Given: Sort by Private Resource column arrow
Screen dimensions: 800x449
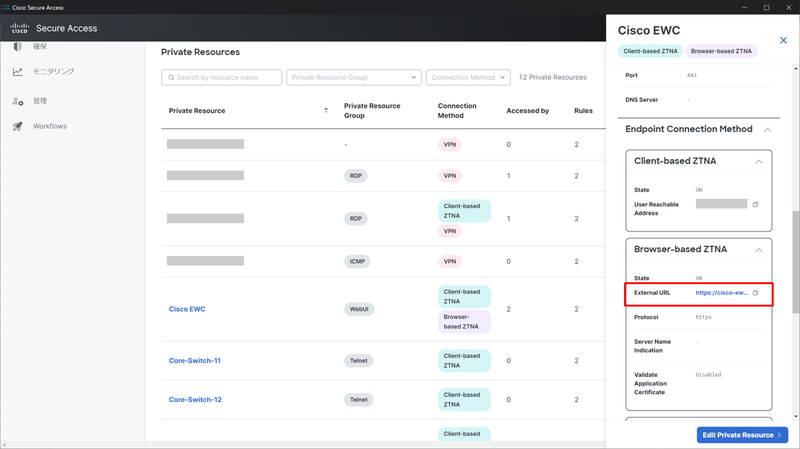Looking at the screenshot, I should coord(326,111).
